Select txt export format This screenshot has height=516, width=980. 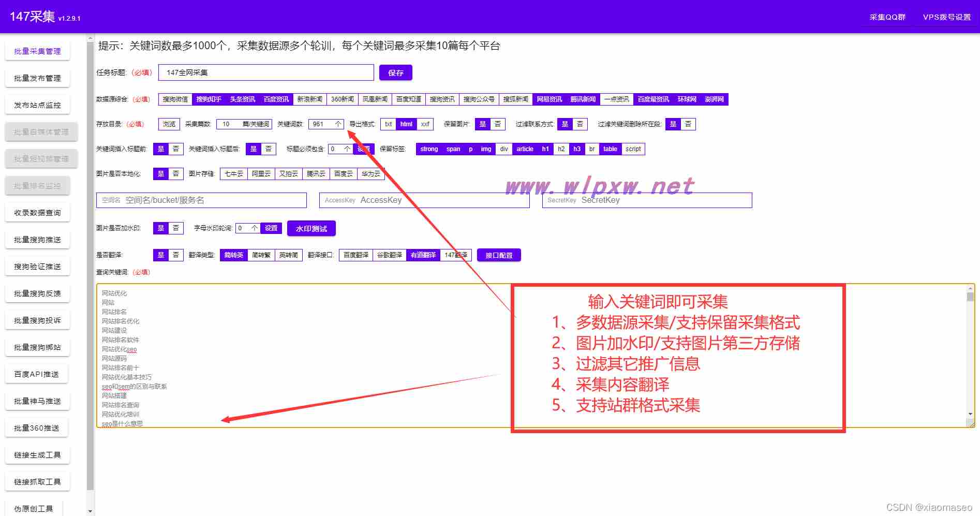[388, 124]
